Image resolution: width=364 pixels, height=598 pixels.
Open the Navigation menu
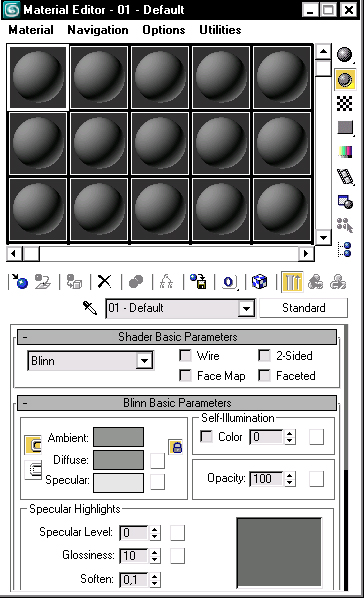point(98,30)
